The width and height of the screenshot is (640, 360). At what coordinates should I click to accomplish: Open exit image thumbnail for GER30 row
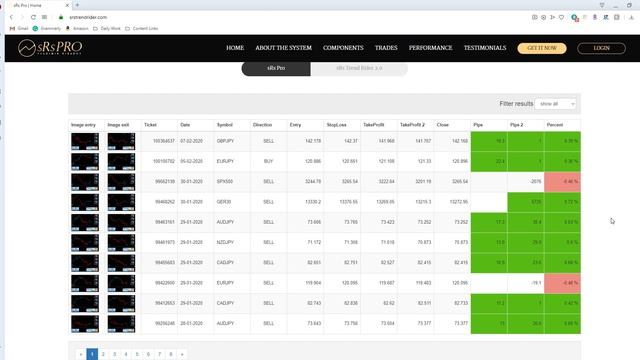(121, 202)
